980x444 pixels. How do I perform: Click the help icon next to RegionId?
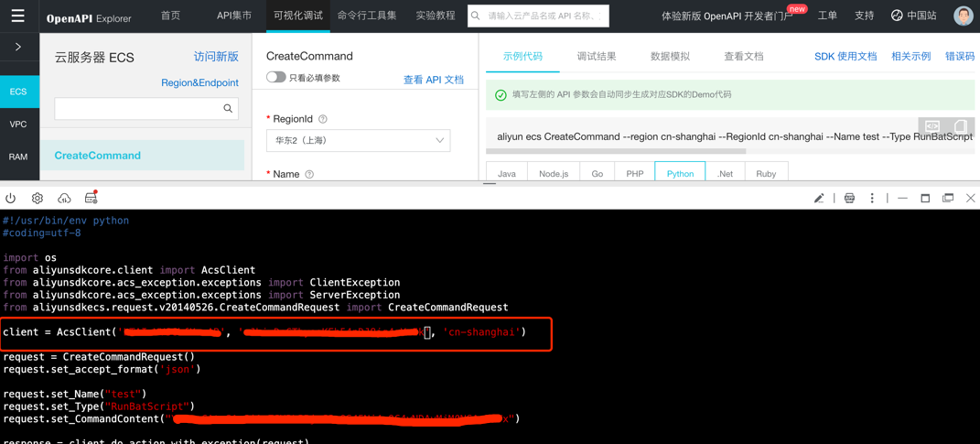click(x=323, y=119)
